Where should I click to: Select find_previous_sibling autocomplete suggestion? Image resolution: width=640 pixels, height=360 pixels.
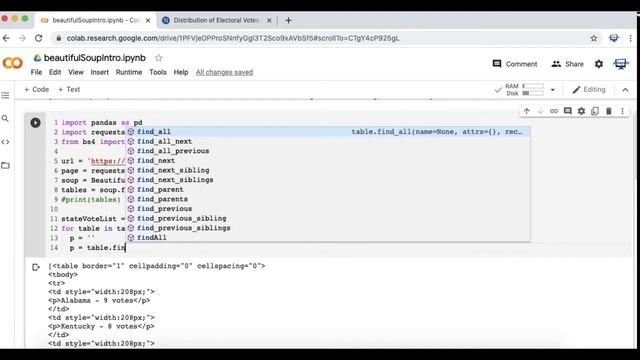pyautogui.click(x=328, y=218)
